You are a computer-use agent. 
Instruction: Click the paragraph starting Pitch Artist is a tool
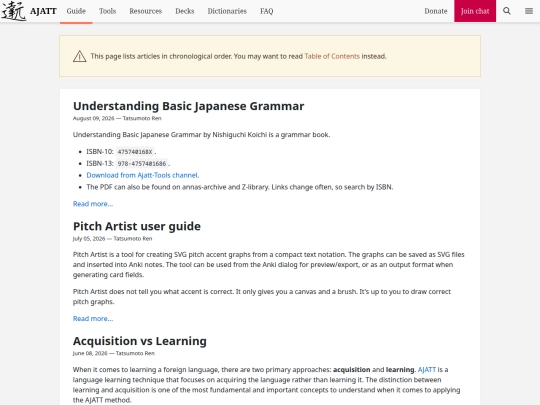point(269,264)
